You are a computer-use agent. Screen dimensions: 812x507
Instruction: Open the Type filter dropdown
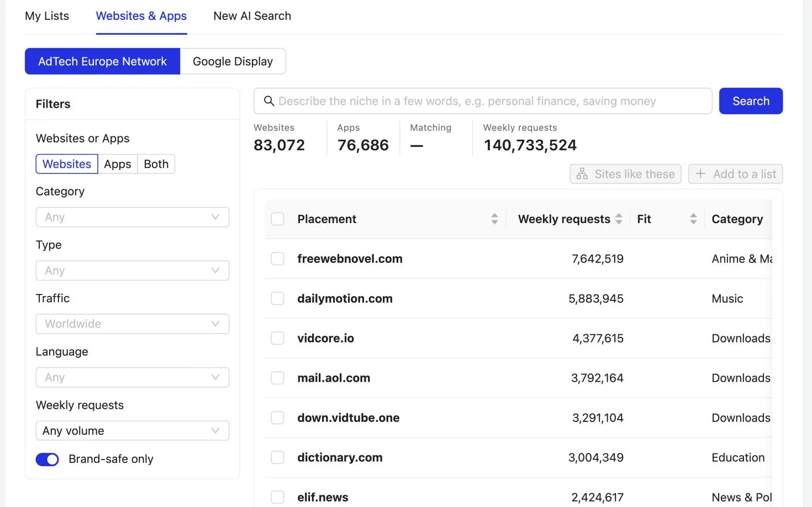[133, 271]
